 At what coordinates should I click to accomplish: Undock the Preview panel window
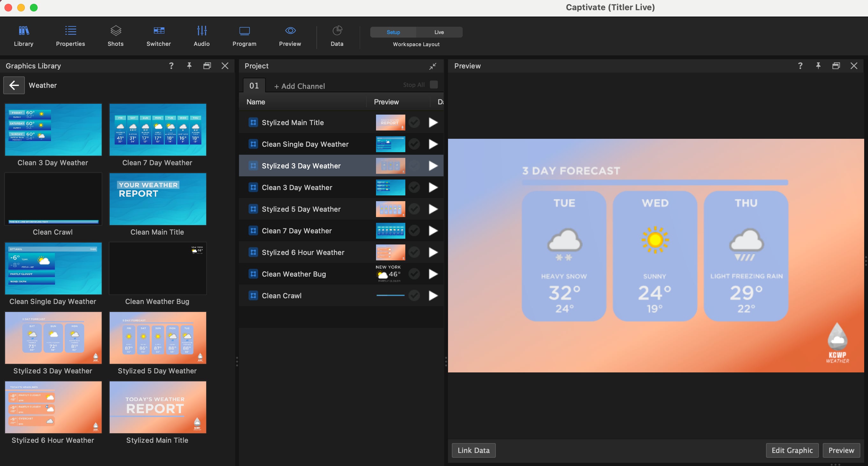[x=836, y=66]
